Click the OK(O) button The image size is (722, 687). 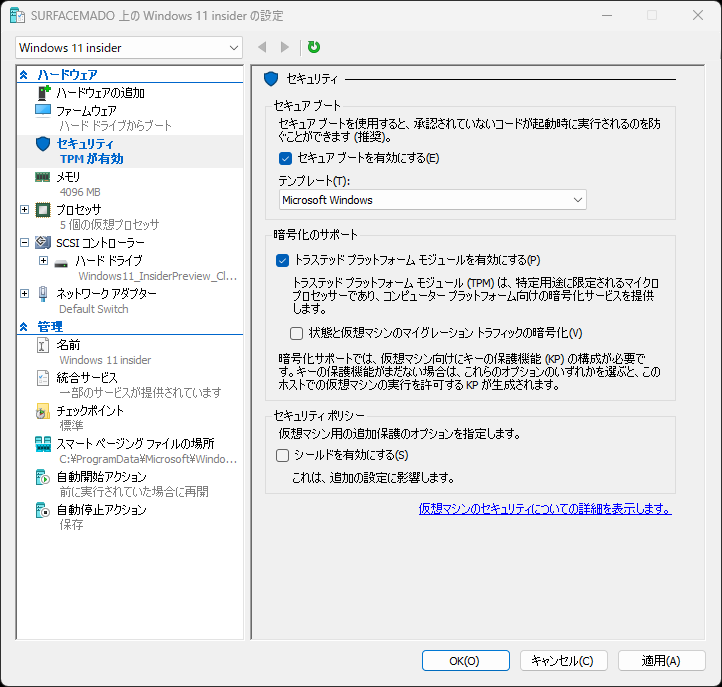click(466, 661)
